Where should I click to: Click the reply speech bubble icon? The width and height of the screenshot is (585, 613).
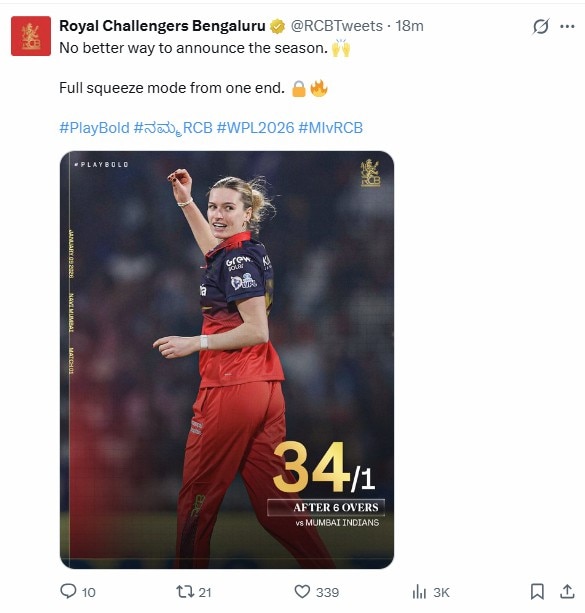tap(68, 591)
